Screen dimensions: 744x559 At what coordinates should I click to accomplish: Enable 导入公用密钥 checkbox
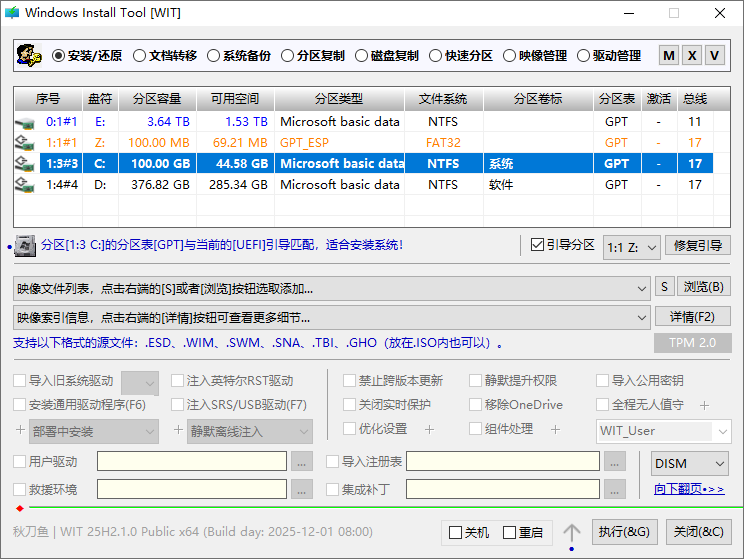(602, 381)
